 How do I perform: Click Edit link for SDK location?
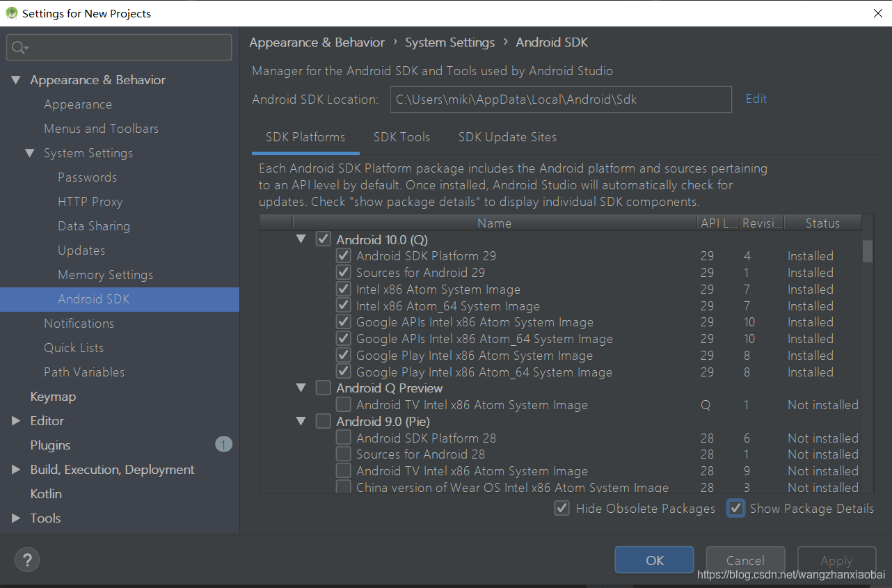coord(756,99)
